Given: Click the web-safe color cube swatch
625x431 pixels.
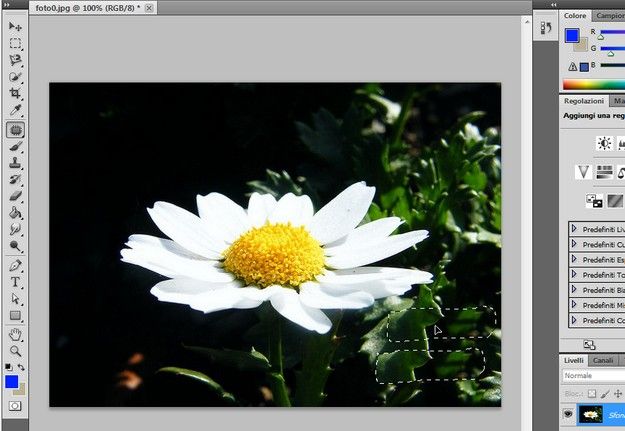Looking at the screenshot, I should tap(584, 67).
